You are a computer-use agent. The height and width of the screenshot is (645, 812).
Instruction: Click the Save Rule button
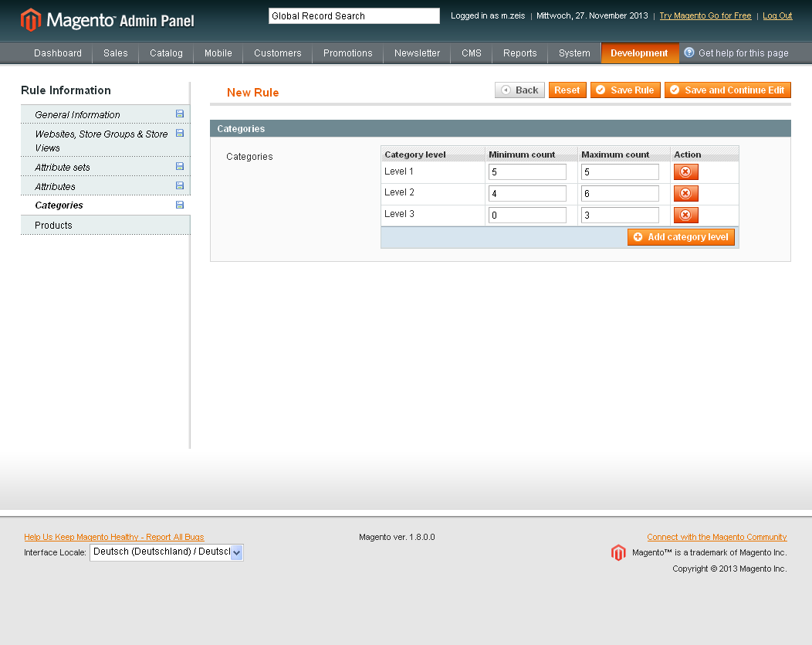click(x=625, y=90)
